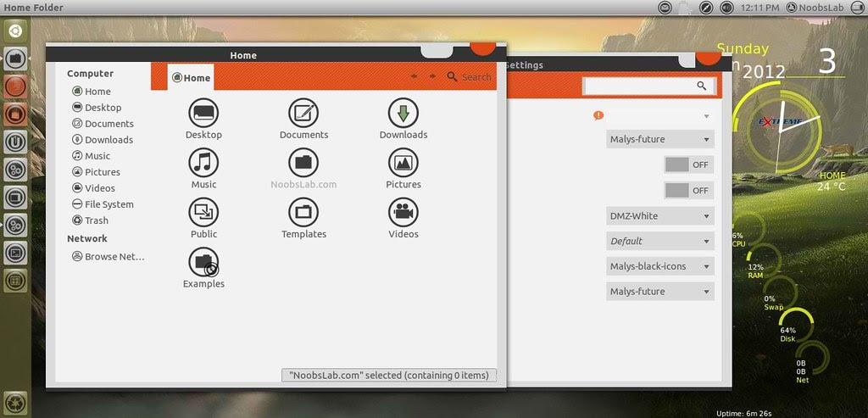Open the sound volume indicator

point(726,7)
